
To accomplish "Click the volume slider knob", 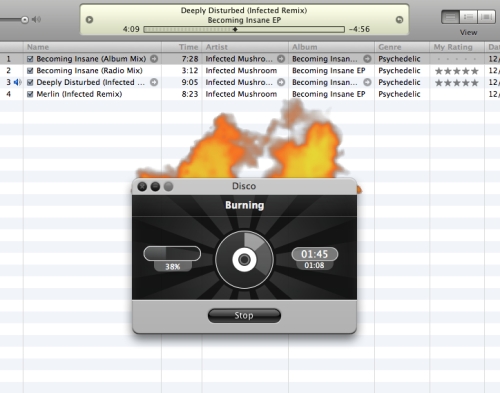I will 25,20.
